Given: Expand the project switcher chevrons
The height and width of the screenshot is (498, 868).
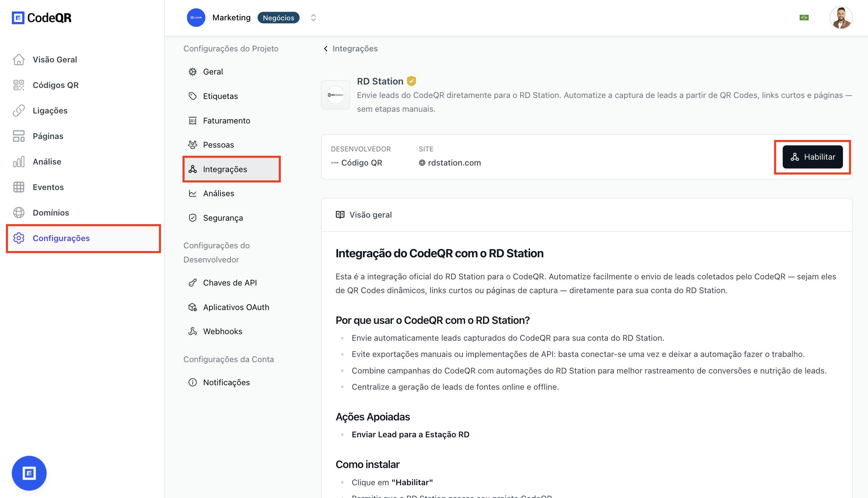Looking at the screenshot, I should tap(313, 18).
